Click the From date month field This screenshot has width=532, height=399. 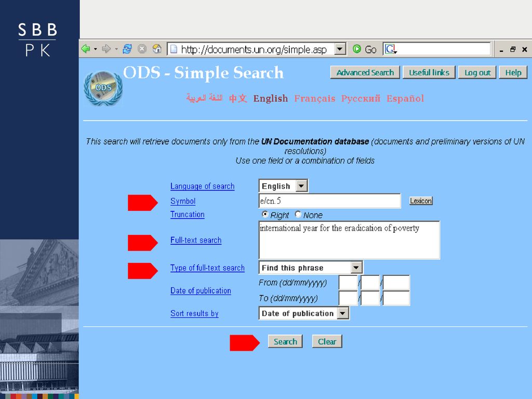tap(370, 283)
